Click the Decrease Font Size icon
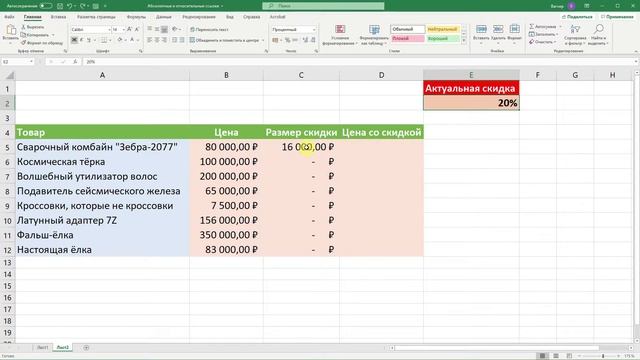The image size is (640, 360). pos(137,29)
